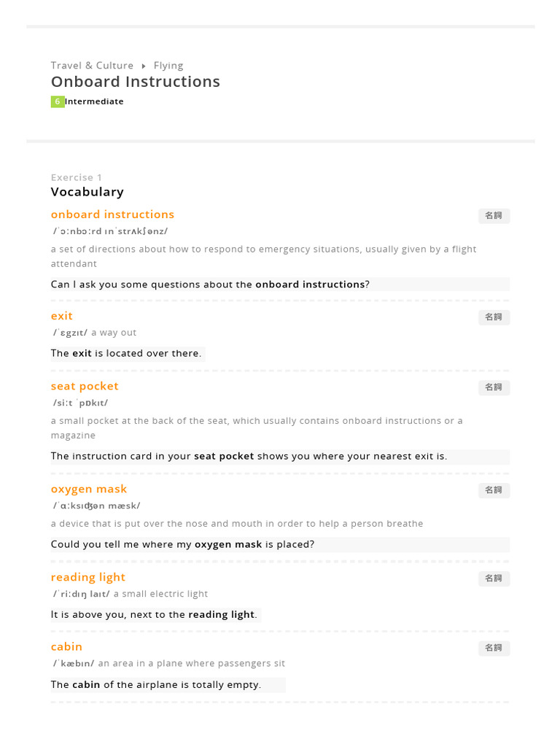The height and width of the screenshot is (747, 560).
Task: Click the Onboard Instructions page title
Action: (135, 82)
